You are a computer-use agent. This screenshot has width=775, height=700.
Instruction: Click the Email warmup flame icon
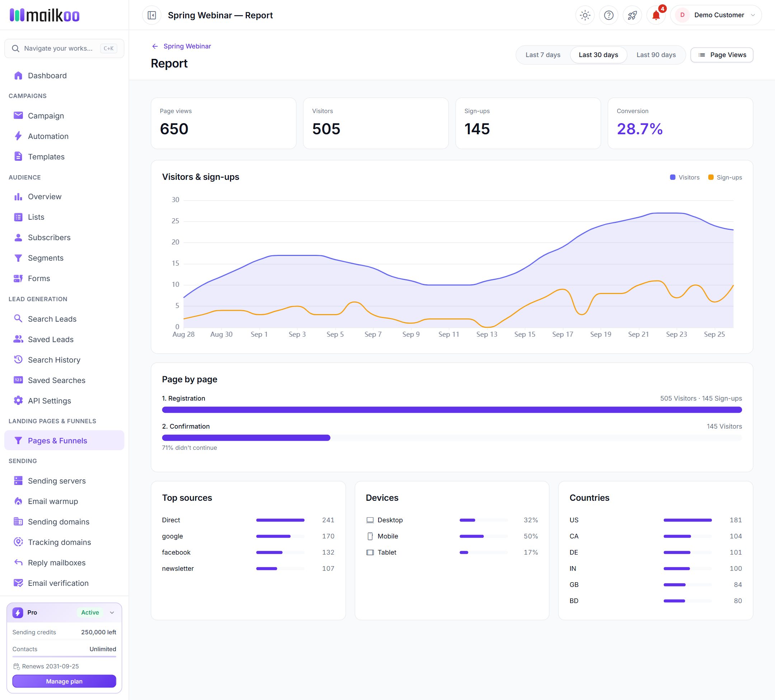(18, 501)
